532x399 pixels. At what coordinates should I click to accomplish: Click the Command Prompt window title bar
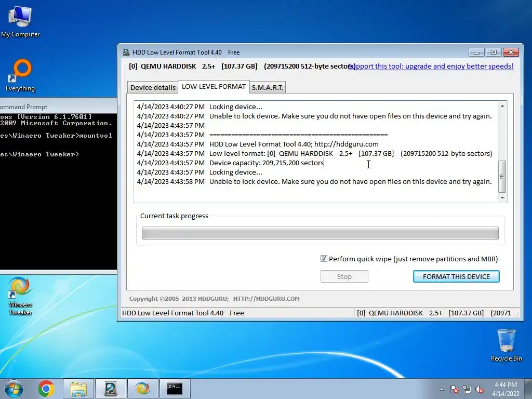(x=58, y=107)
